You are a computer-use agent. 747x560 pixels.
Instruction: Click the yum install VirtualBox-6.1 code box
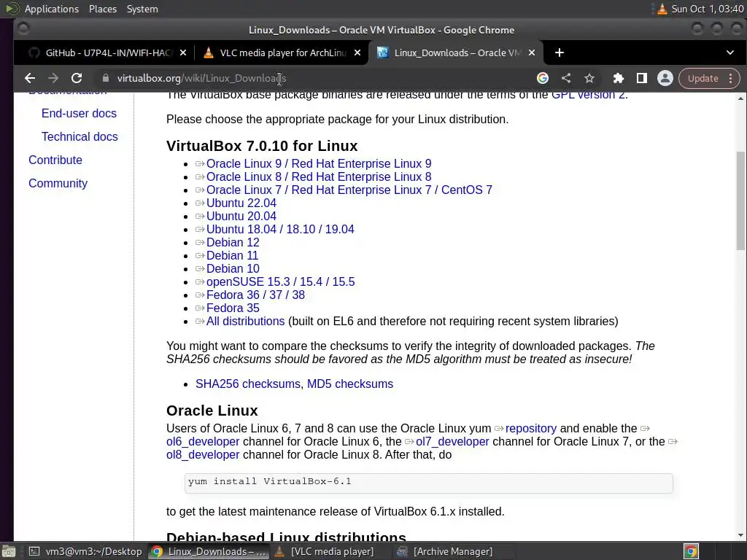[x=429, y=483]
